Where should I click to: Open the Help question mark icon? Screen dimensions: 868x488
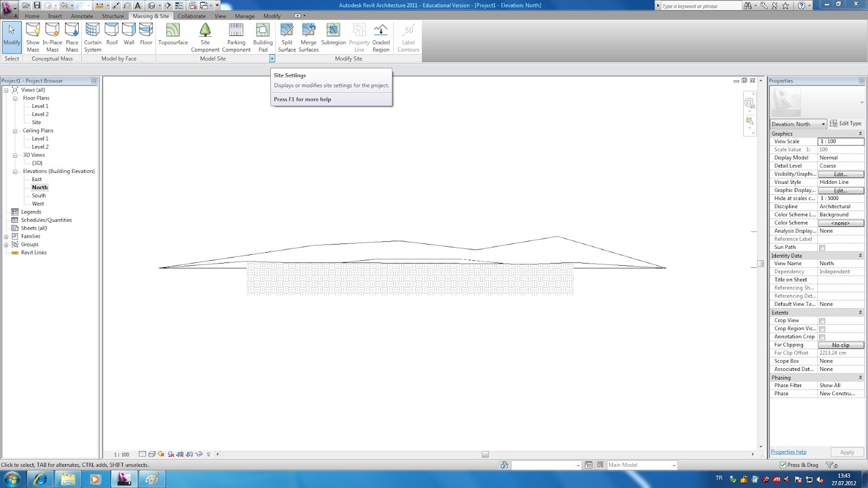pos(801,5)
